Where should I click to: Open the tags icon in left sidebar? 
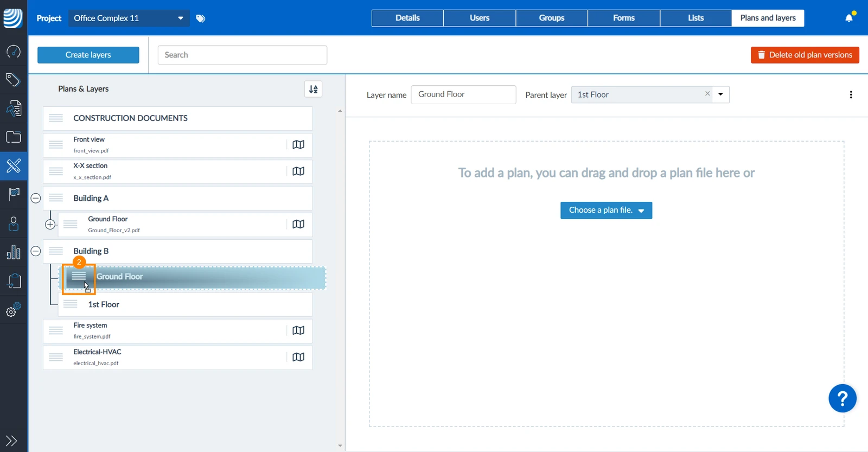pyautogui.click(x=14, y=80)
